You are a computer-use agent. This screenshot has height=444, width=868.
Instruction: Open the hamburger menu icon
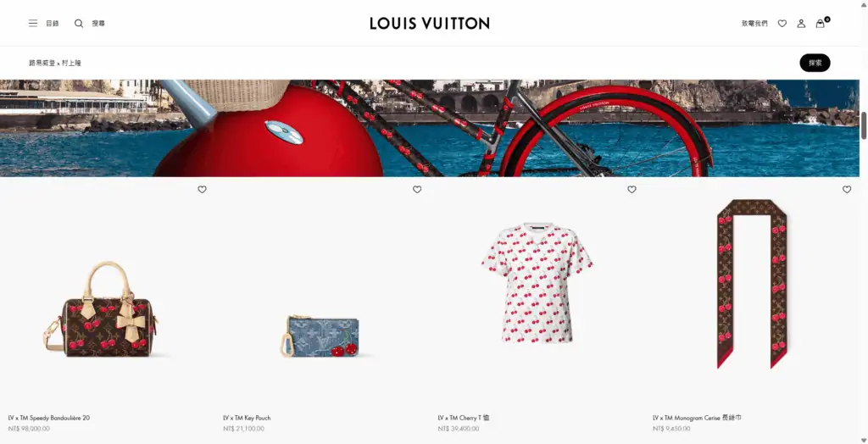(x=33, y=23)
